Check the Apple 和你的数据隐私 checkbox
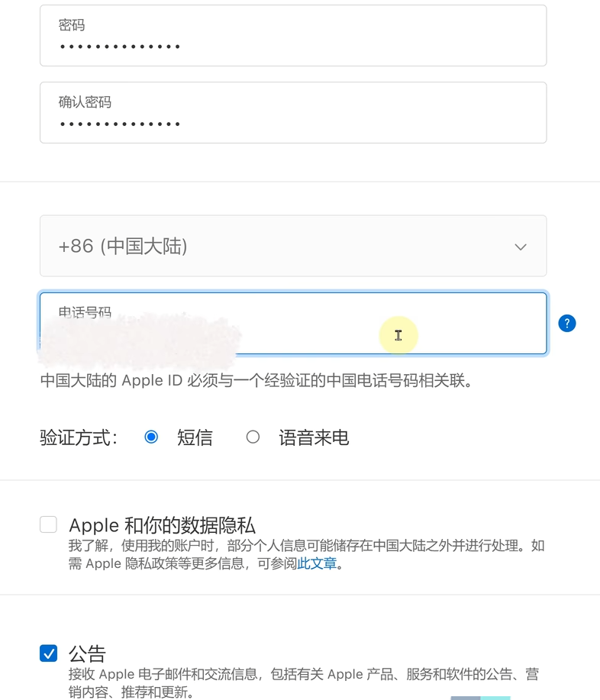Screen dimensions: 600x700 tap(48, 524)
